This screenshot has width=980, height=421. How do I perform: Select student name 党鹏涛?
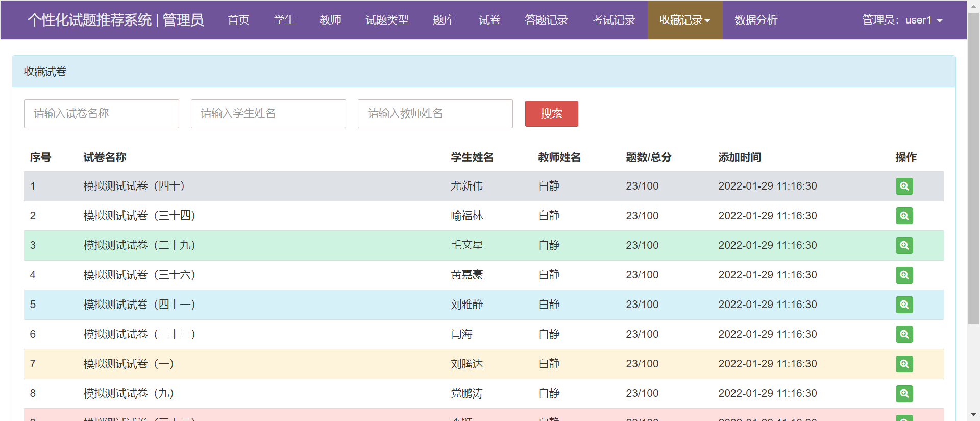(x=467, y=393)
